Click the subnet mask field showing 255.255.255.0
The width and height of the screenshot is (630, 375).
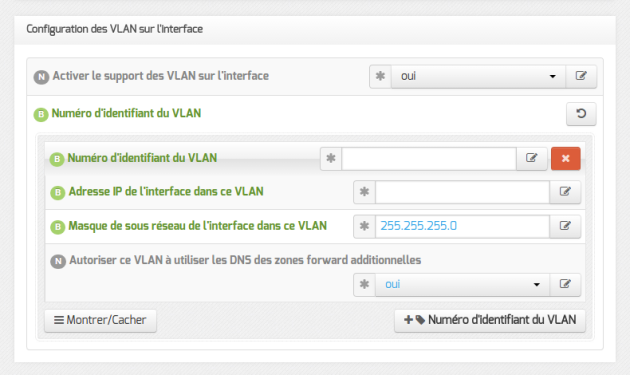point(462,226)
